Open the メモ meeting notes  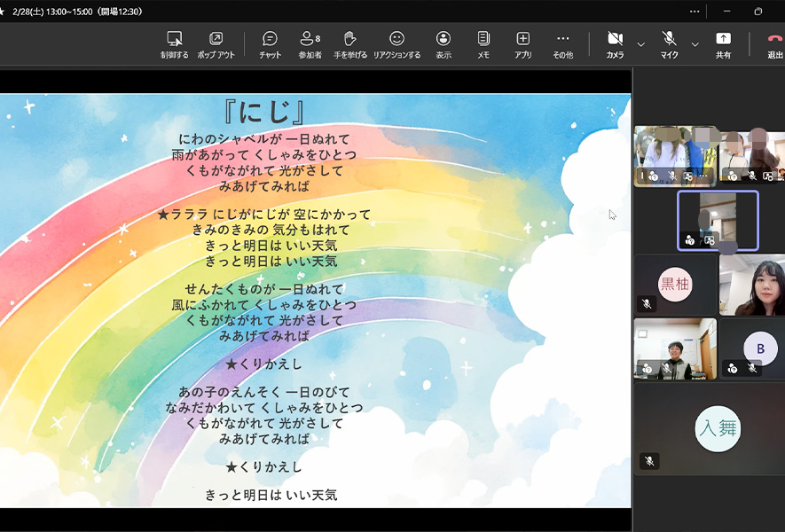pyautogui.click(x=483, y=43)
